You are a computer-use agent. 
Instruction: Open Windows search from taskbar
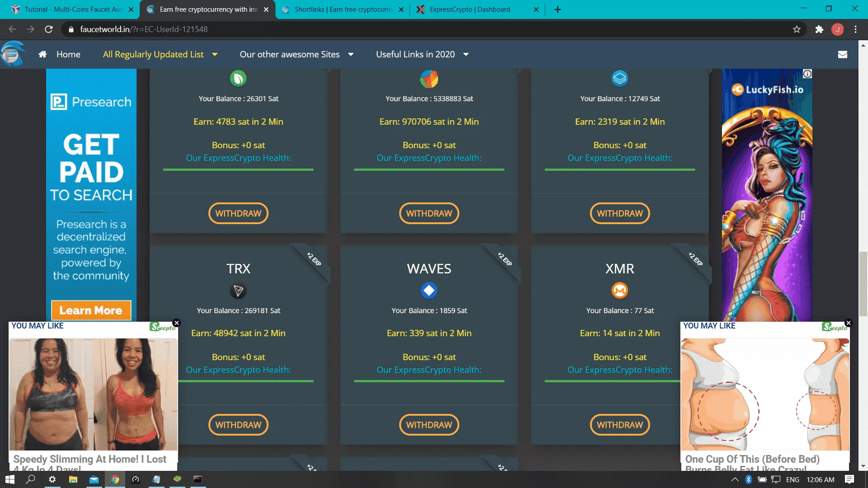pos(31,479)
